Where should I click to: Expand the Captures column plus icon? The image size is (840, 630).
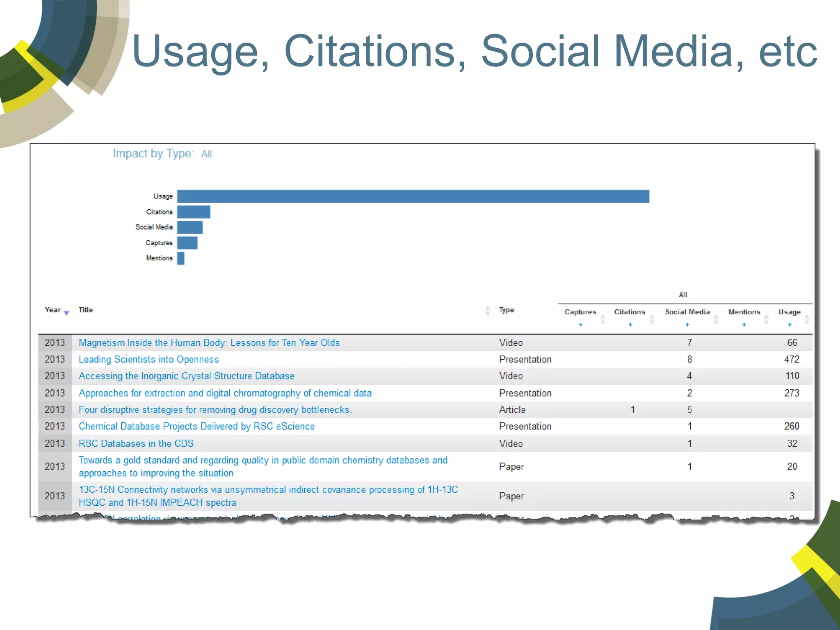(x=580, y=325)
